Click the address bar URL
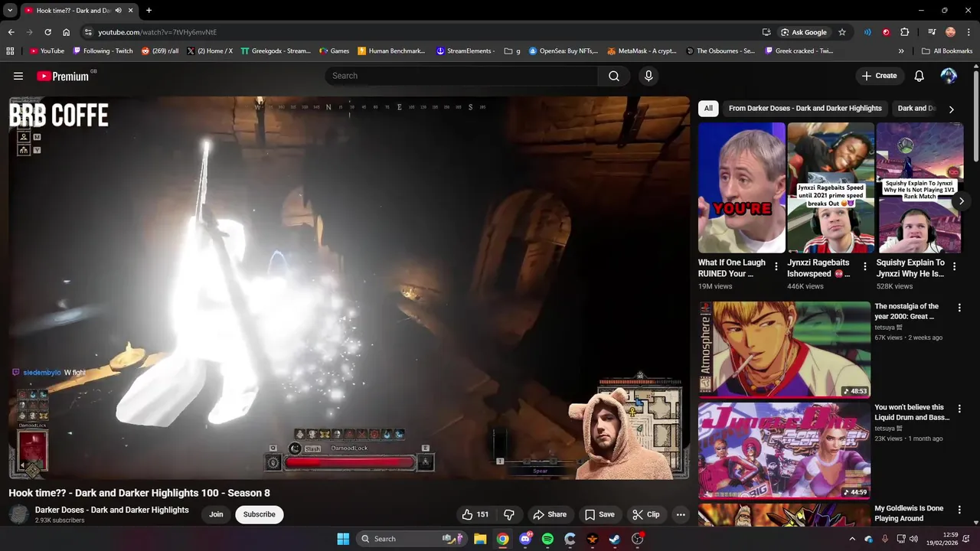980x551 pixels. tap(157, 32)
